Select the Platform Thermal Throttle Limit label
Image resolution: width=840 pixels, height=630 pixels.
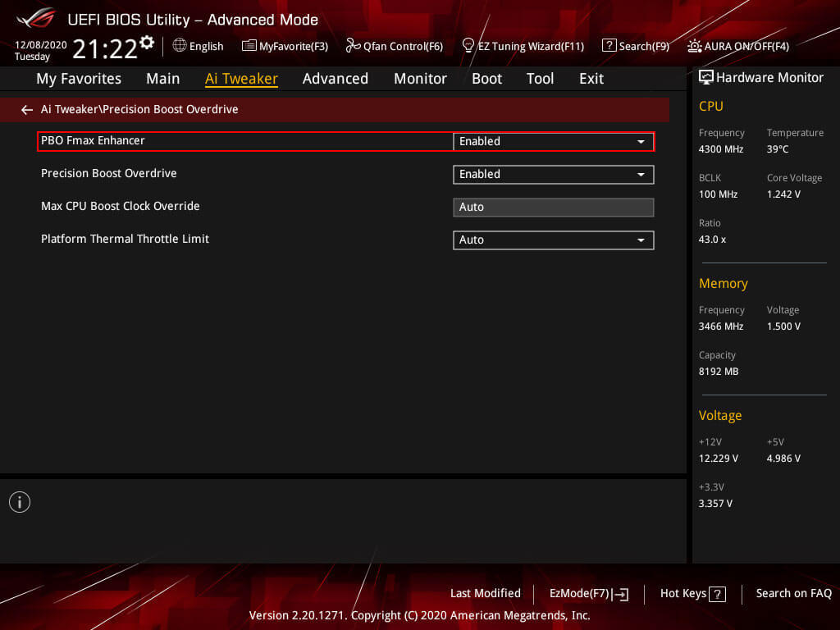pos(125,239)
